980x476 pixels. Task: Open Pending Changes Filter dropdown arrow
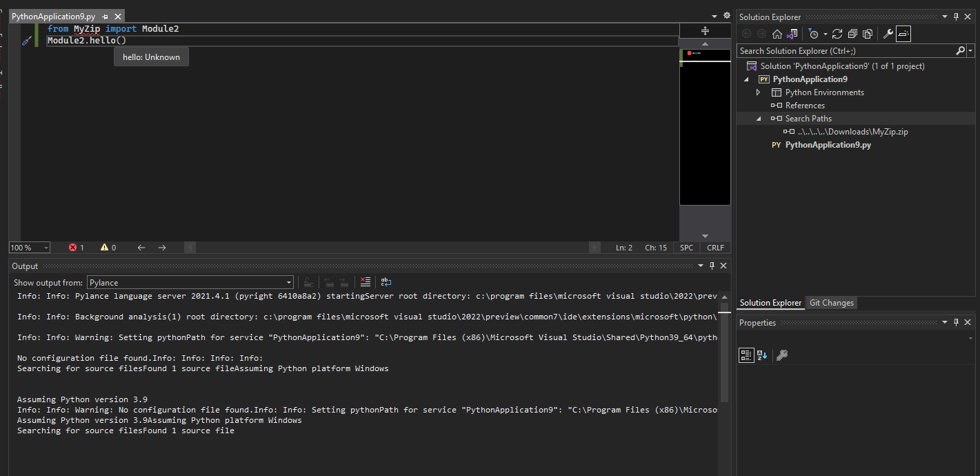825,34
